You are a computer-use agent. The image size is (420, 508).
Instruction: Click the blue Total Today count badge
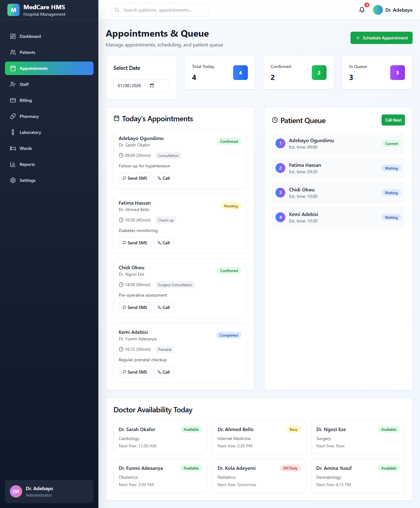coord(240,73)
